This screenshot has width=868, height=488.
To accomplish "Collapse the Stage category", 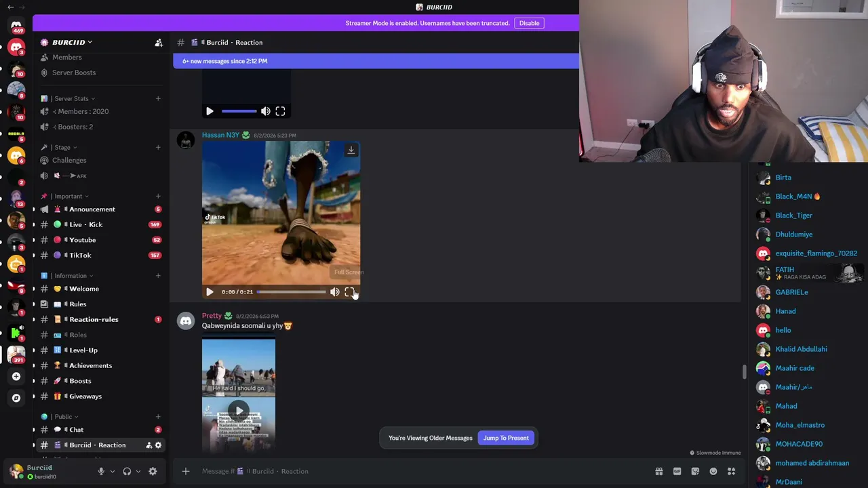I will [x=63, y=147].
